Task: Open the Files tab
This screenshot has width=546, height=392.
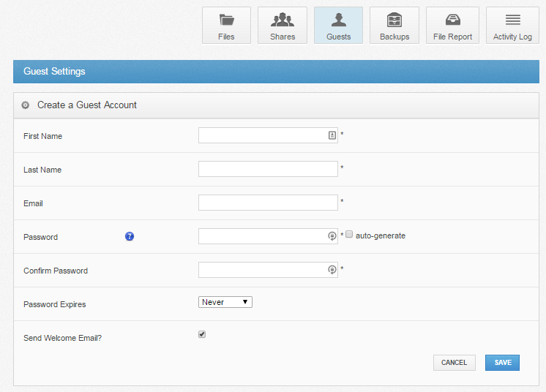Action: 226,26
